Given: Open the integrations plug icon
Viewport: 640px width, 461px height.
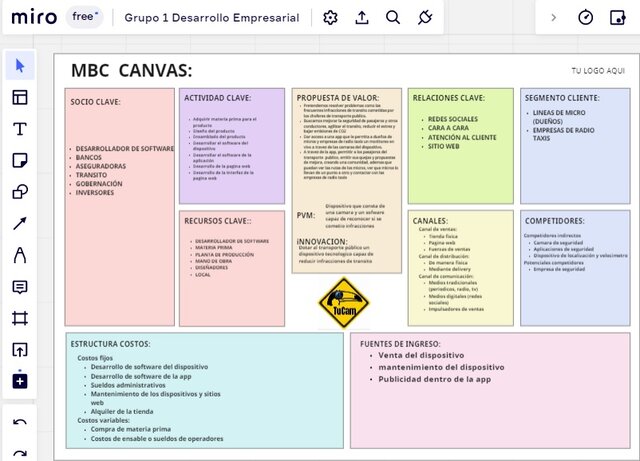Looking at the screenshot, I should [425, 18].
